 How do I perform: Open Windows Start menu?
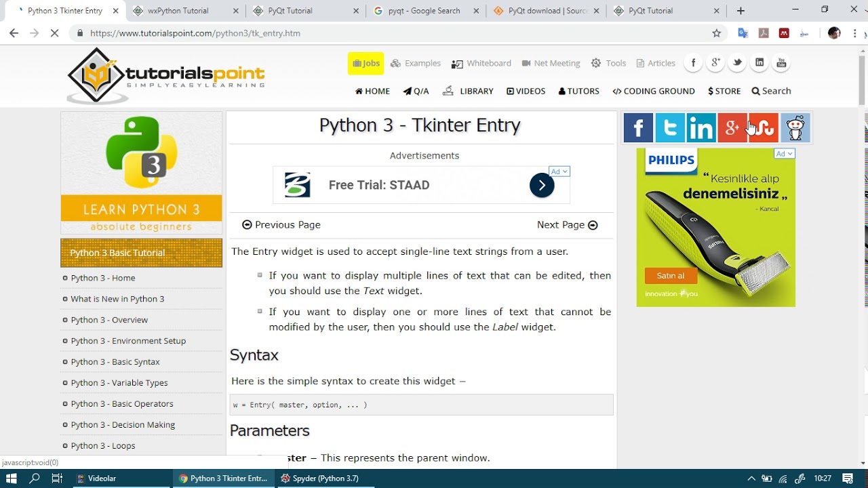click(x=12, y=479)
